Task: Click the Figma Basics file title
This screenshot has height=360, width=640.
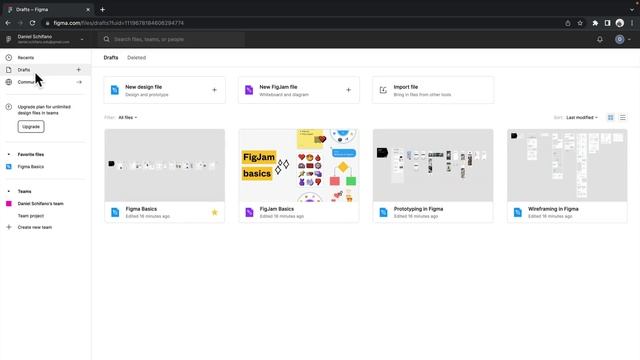Action: click(x=141, y=209)
